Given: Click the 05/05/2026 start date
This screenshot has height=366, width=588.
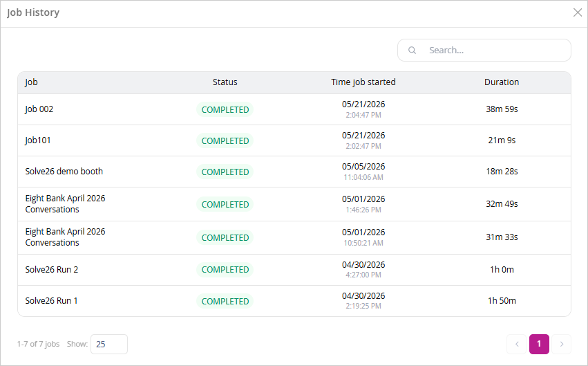Looking at the screenshot, I should [x=363, y=167].
